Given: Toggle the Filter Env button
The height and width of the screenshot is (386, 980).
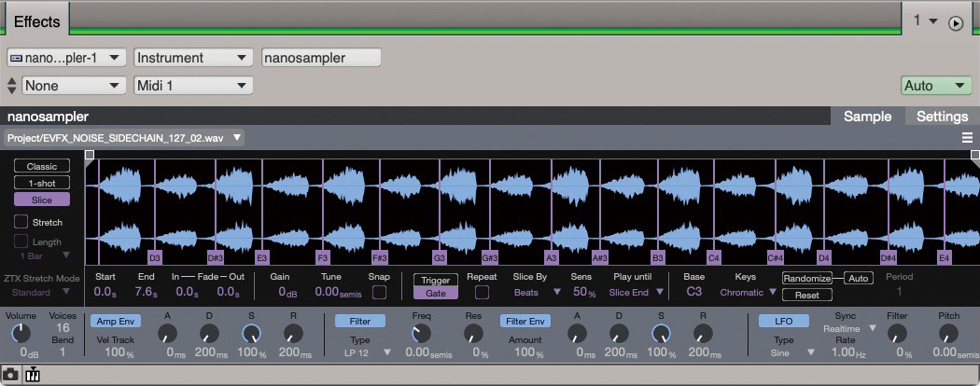Looking at the screenshot, I should (x=525, y=321).
